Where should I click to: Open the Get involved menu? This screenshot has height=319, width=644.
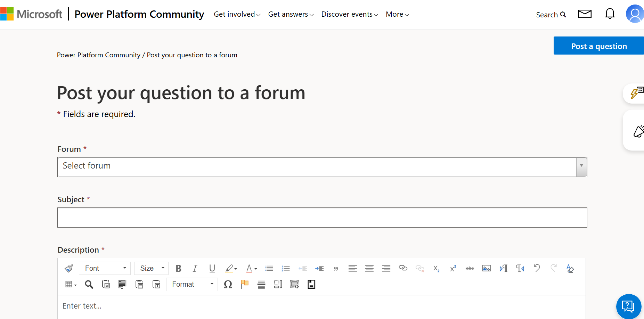coord(237,14)
